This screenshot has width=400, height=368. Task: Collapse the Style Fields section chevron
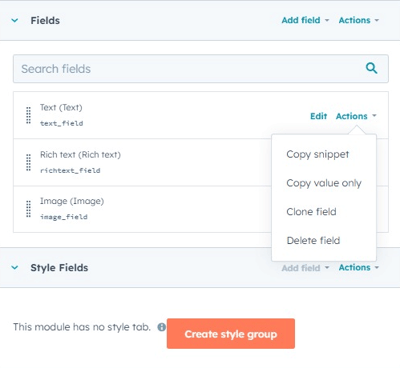tap(15, 267)
